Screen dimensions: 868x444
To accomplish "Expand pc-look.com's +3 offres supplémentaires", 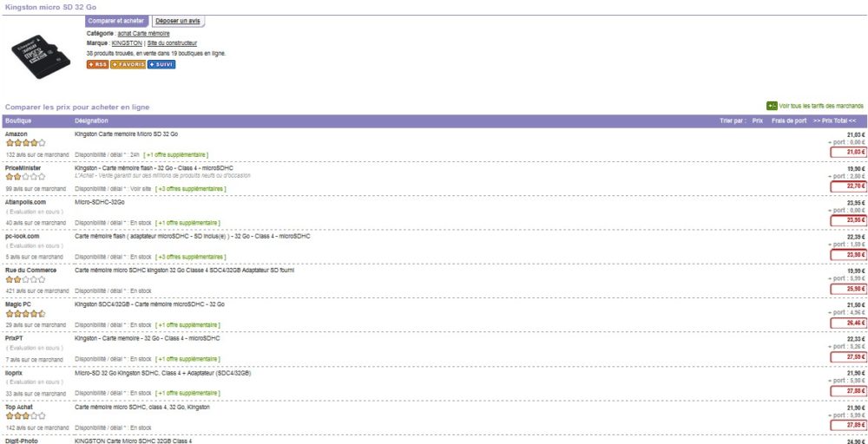I will point(190,257).
